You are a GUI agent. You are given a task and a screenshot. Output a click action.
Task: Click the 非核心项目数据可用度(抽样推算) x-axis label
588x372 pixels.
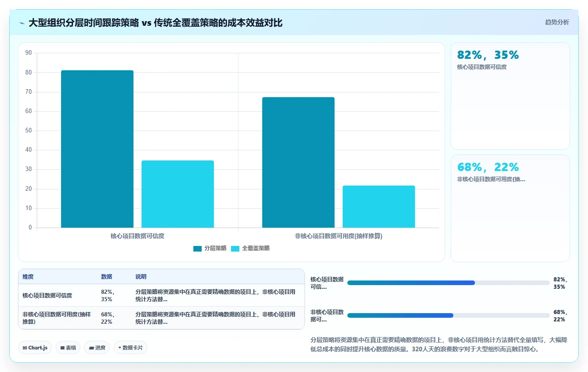tap(339, 236)
